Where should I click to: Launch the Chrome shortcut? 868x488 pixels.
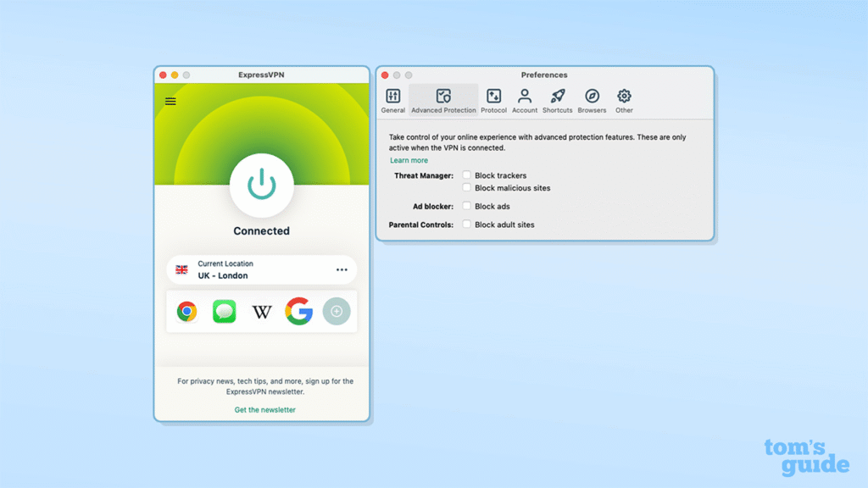pos(187,312)
